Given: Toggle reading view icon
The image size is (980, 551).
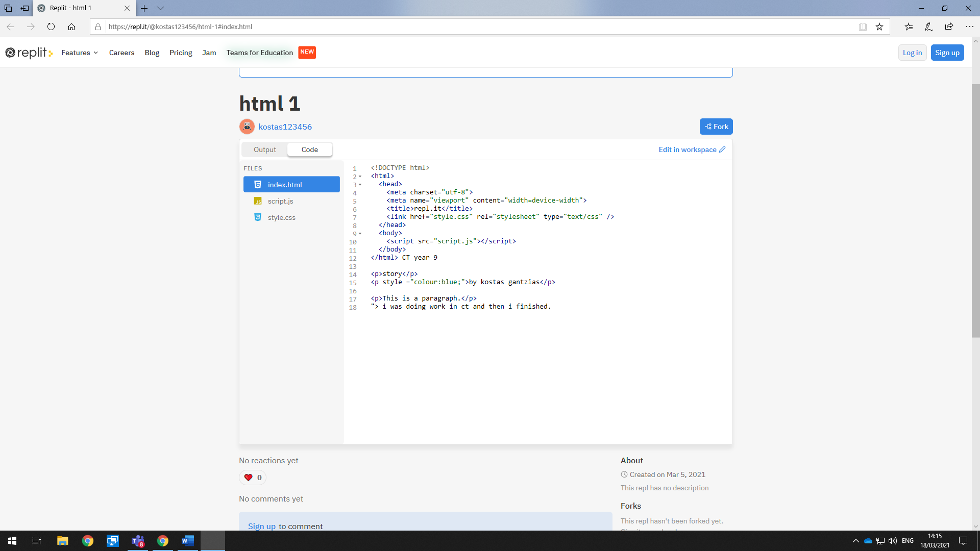Looking at the screenshot, I should (863, 27).
